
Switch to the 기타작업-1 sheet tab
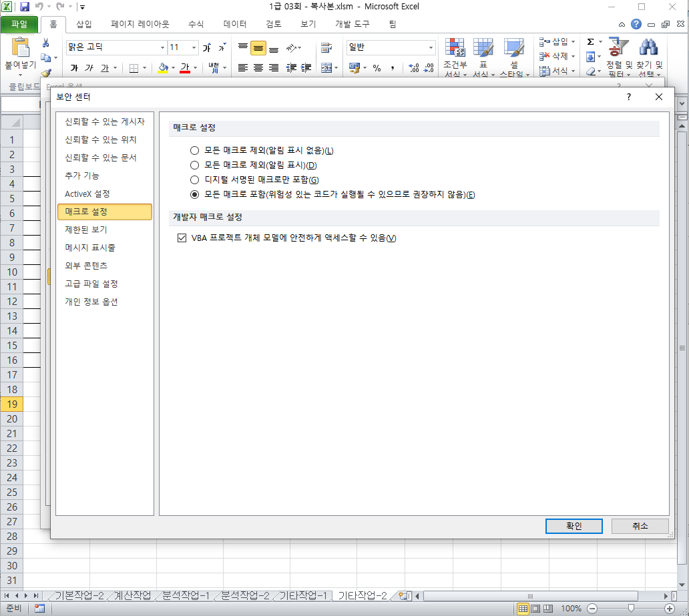point(302,595)
